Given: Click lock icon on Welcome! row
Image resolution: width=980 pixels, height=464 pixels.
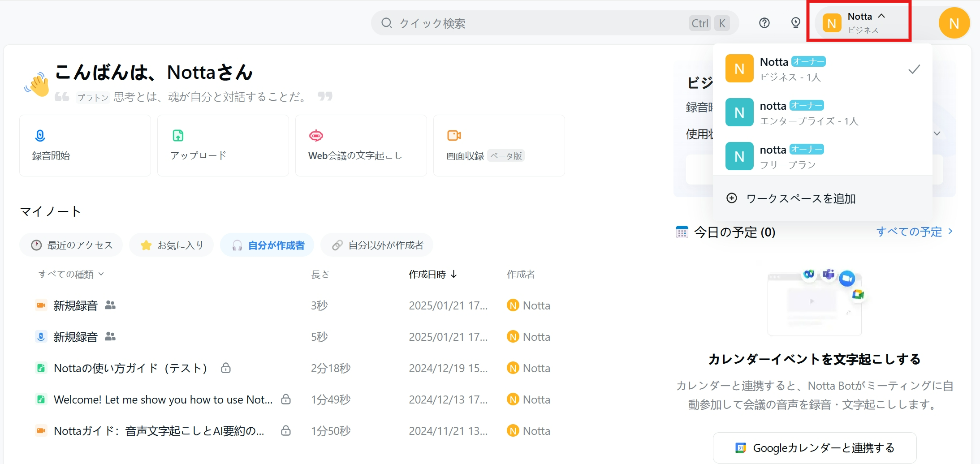Looking at the screenshot, I should coord(286,399).
